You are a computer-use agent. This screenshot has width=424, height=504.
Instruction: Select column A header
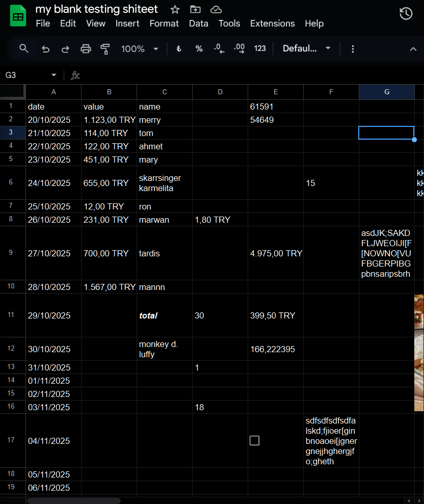point(54,92)
